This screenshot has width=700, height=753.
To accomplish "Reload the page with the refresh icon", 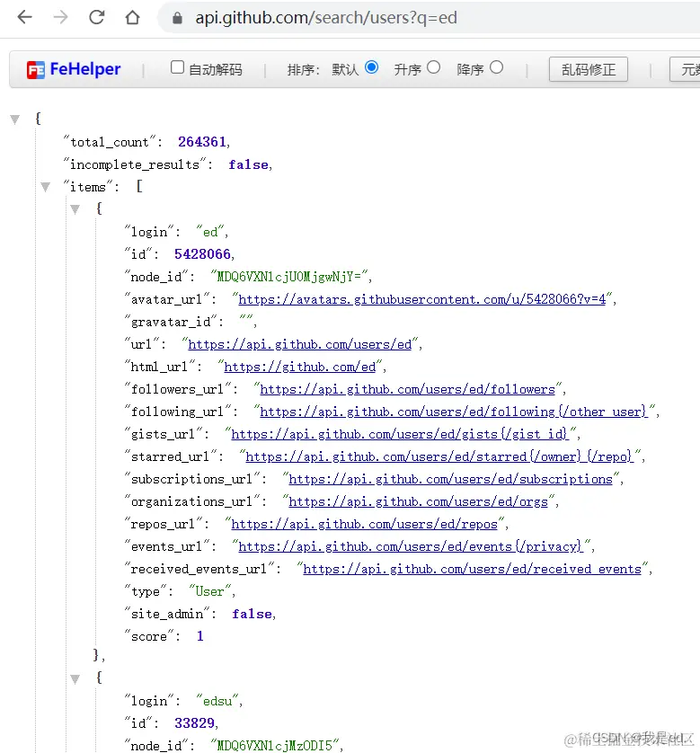I will click(97, 17).
